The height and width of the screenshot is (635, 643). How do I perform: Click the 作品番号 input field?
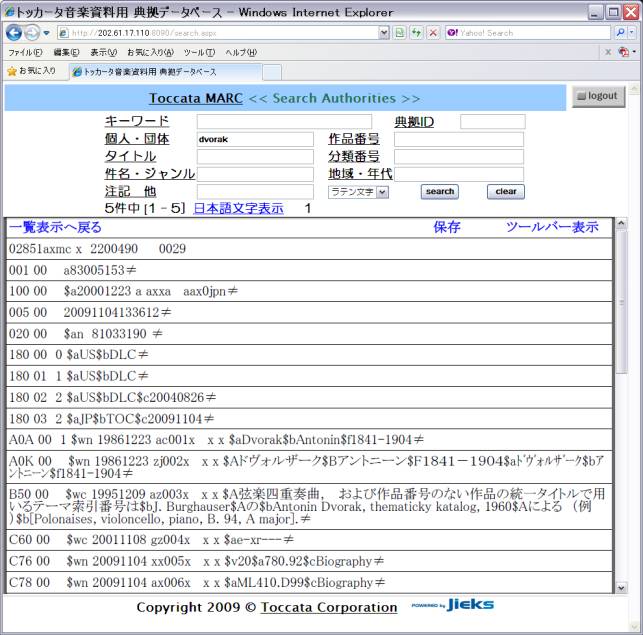(x=459, y=139)
